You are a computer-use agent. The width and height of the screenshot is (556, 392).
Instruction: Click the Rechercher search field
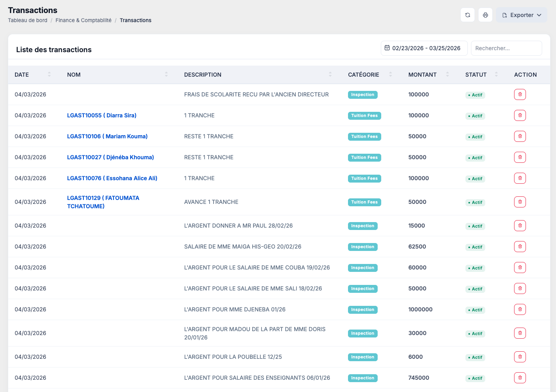(506, 48)
